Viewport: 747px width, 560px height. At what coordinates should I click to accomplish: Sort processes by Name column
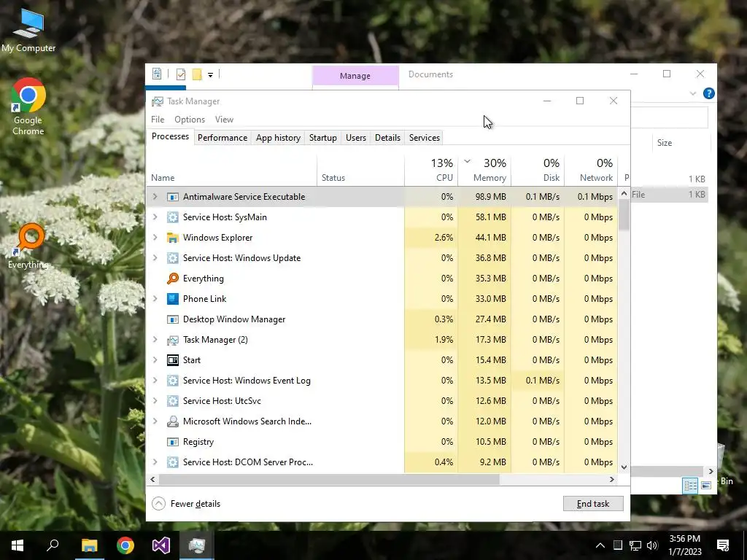231,170
